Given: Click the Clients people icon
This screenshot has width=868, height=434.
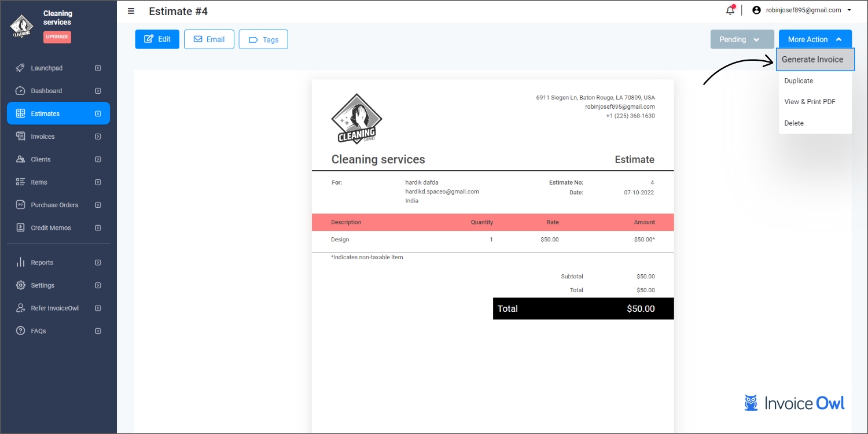Looking at the screenshot, I should point(20,159).
